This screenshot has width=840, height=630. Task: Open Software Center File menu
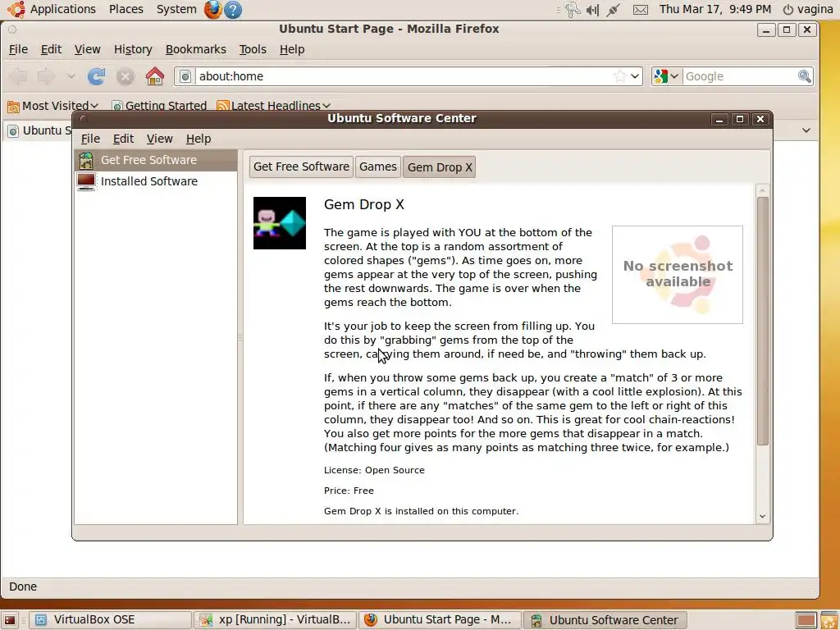[x=90, y=139]
